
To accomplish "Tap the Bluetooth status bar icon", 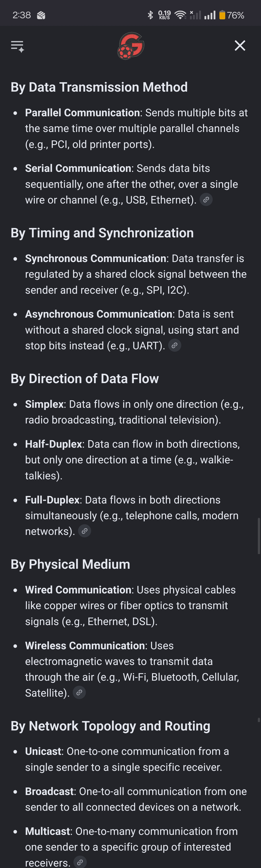I will coord(150,15).
